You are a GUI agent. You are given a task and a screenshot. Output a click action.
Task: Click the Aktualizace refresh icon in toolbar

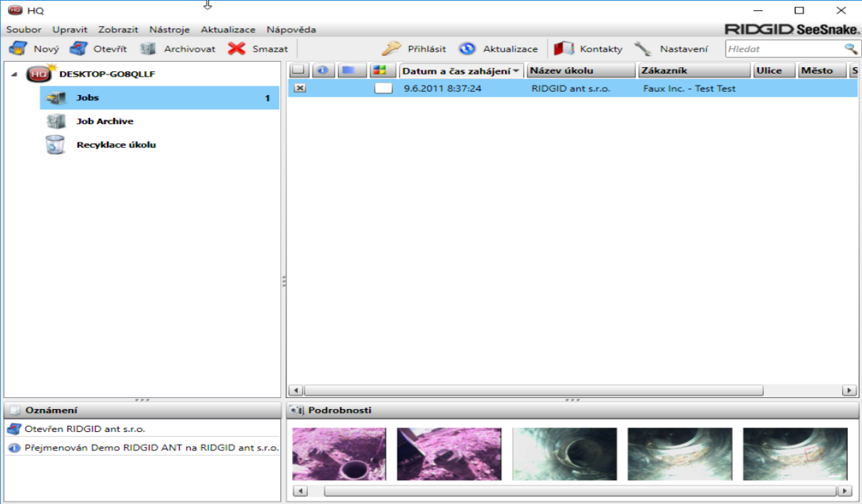[x=467, y=49]
